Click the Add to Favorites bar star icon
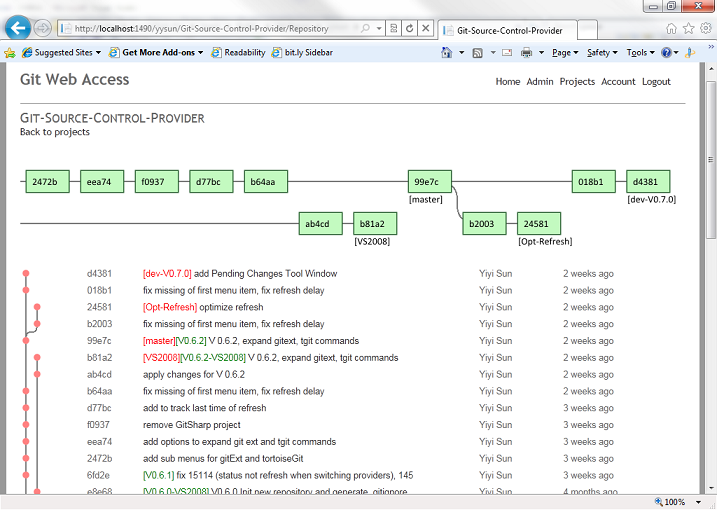 click(x=10, y=53)
